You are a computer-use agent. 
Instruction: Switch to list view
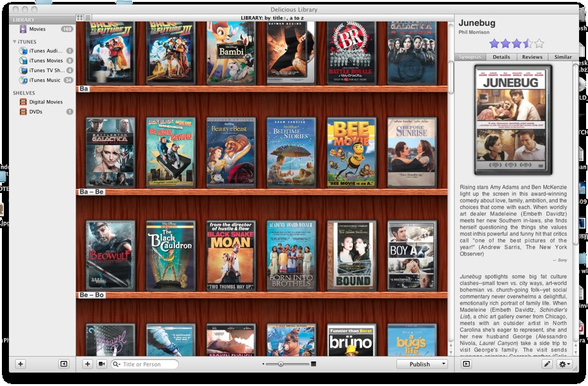pyautogui.click(x=87, y=18)
